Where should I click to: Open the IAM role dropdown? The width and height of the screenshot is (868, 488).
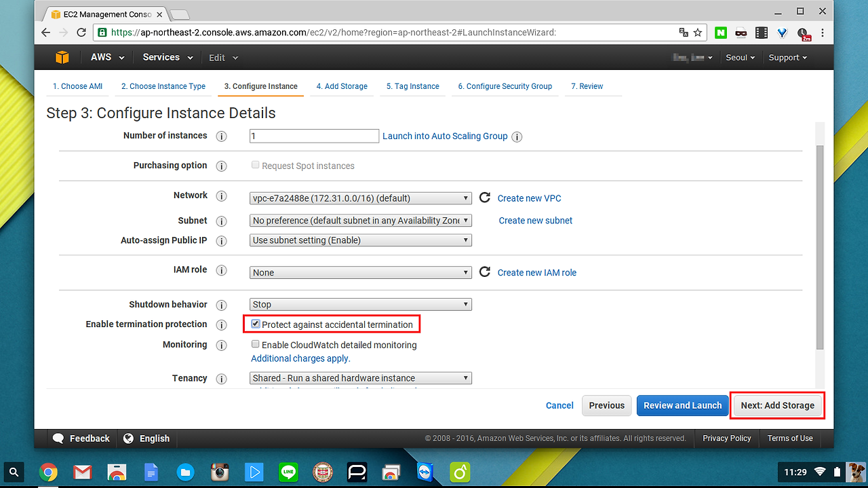point(361,272)
